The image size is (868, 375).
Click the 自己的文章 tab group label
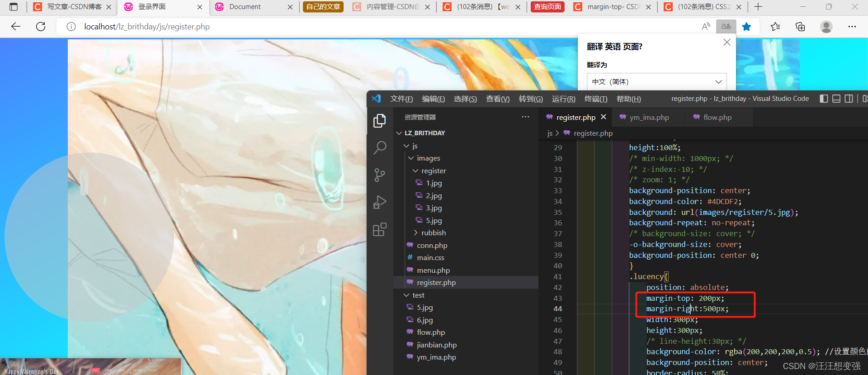pyautogui.click(x=323, y=7)
